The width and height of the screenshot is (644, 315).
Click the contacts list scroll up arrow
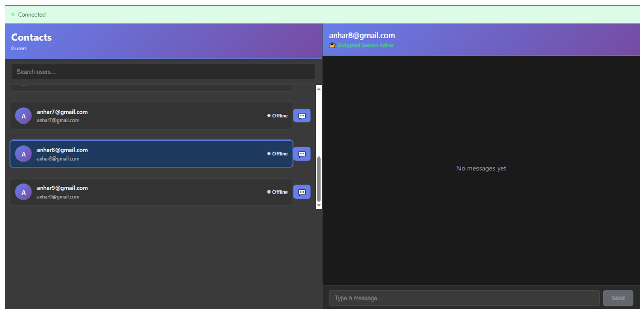tap(319, 89)
